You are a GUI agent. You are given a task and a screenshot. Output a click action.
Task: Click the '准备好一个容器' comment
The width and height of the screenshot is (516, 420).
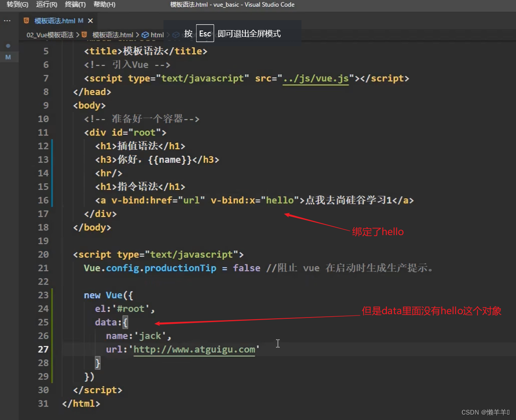pyautogui.click(x=147, y=119)
